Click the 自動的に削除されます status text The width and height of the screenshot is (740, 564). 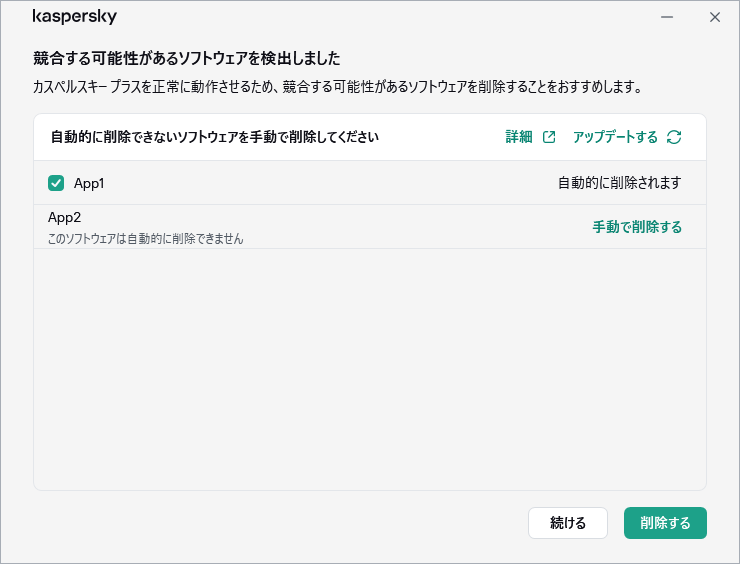point(619,183)
